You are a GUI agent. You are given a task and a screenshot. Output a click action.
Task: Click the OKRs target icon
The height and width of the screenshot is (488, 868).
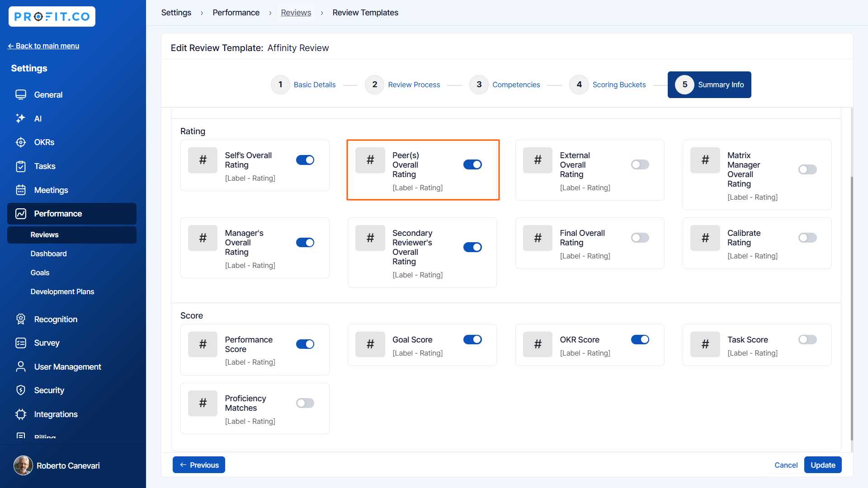click(21, 142)
